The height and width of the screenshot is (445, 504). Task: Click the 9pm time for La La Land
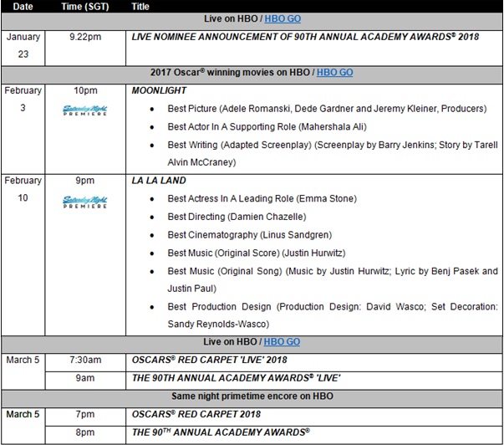tap(85, 181)
